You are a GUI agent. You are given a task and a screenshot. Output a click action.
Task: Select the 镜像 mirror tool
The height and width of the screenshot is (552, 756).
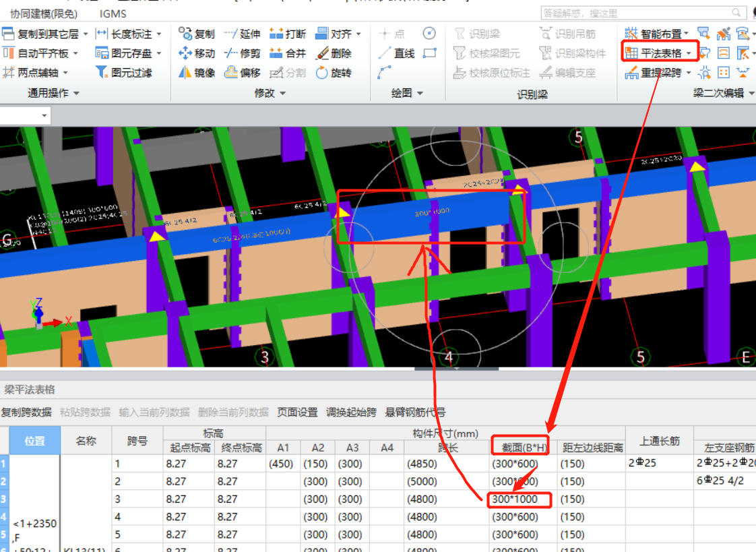197,72
